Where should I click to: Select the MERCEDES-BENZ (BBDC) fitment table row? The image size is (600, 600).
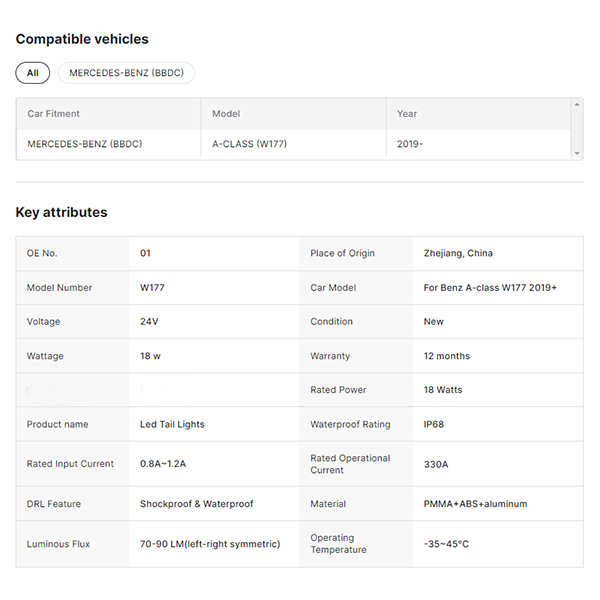click(x=85, y=144)
